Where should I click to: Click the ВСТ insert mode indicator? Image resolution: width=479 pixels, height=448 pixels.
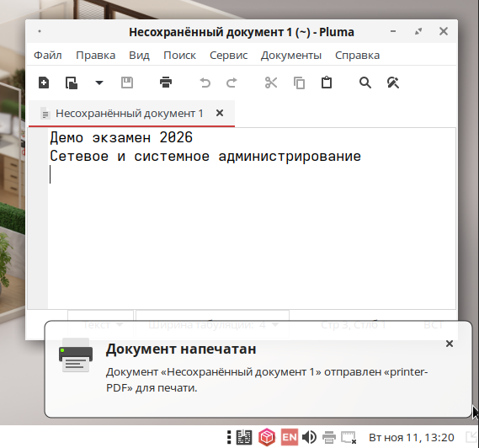click(434, 325)
